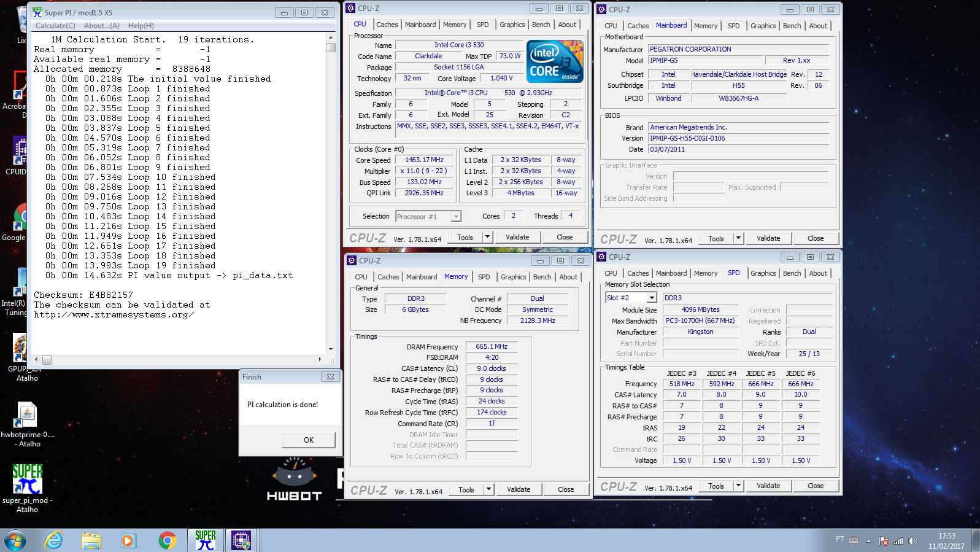Open Windows Explorer folder in taskbar

coord(91,540)
